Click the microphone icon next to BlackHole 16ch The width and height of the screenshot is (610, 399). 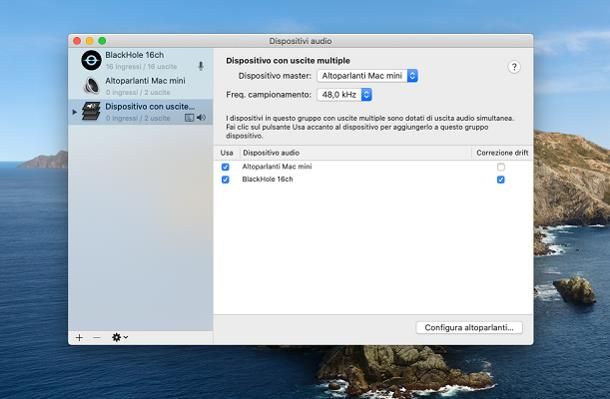201,66
